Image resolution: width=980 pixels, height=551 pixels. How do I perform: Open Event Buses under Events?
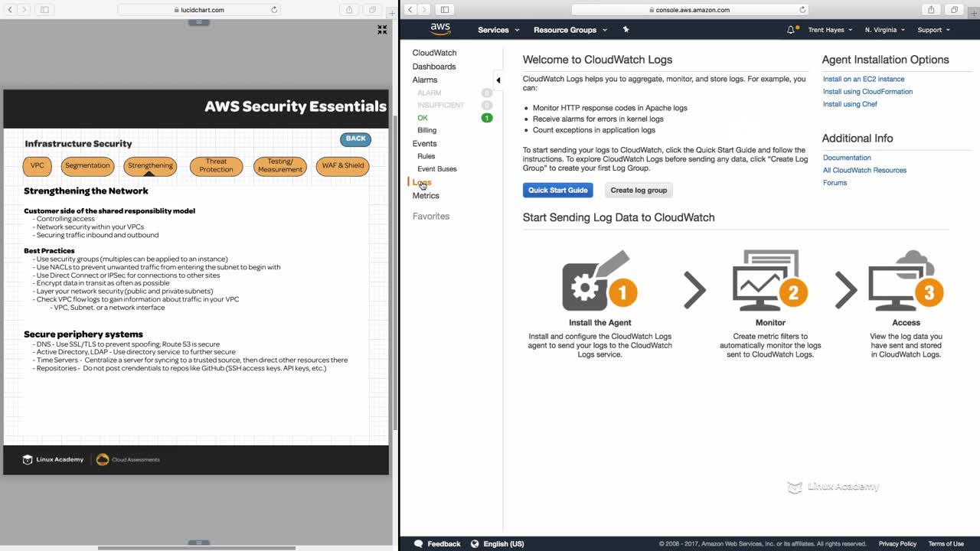(437, 168)
